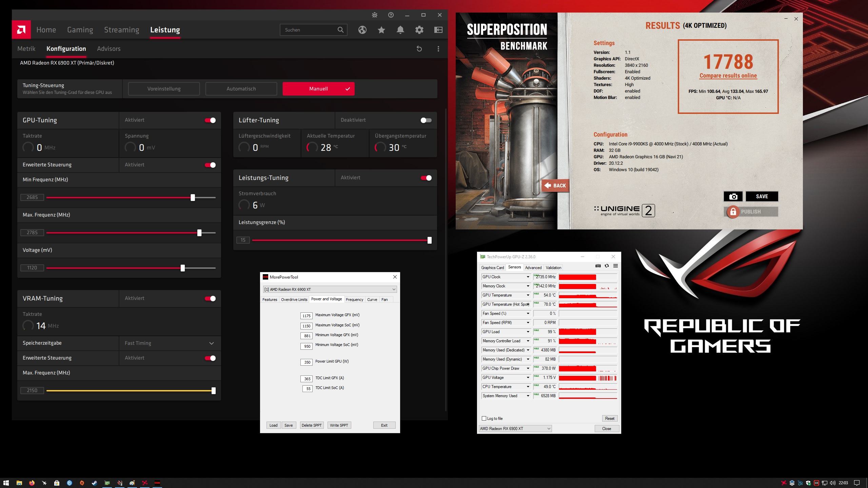
Task: Disable the GPU-Tuning toggle
Action: (210, 120)
